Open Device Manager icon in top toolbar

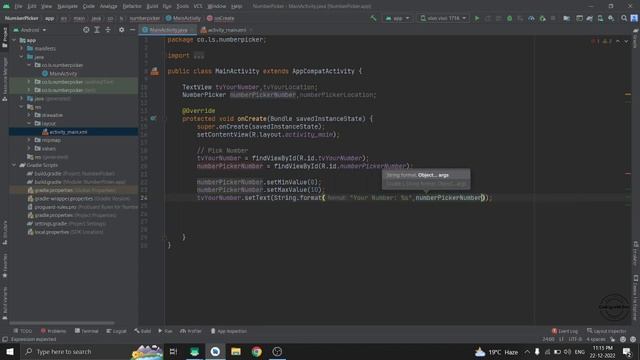click(x=600, y=18)
